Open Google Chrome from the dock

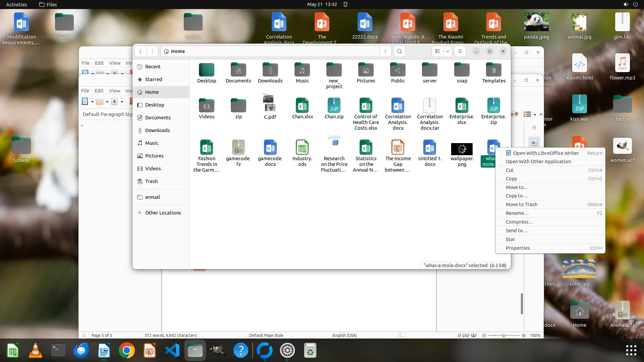pyautogui.click(x=127, y=351)
